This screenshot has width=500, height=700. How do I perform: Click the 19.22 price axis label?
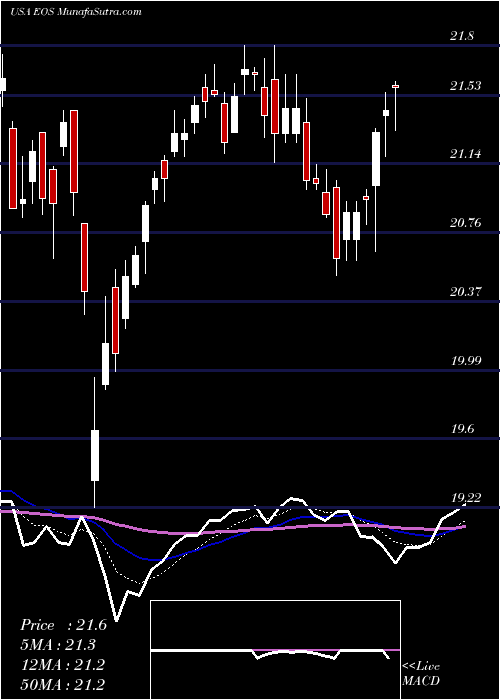coord(466,498)
